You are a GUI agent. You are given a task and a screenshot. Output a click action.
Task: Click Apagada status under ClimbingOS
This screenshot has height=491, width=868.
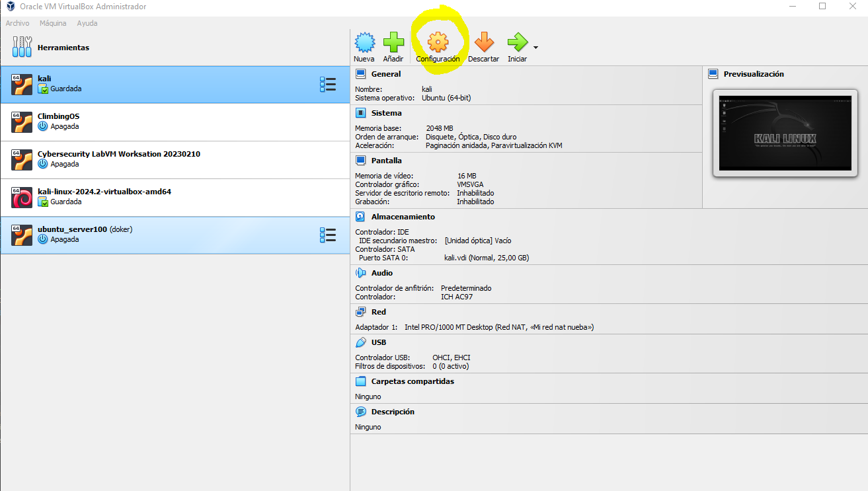[65, 126]
